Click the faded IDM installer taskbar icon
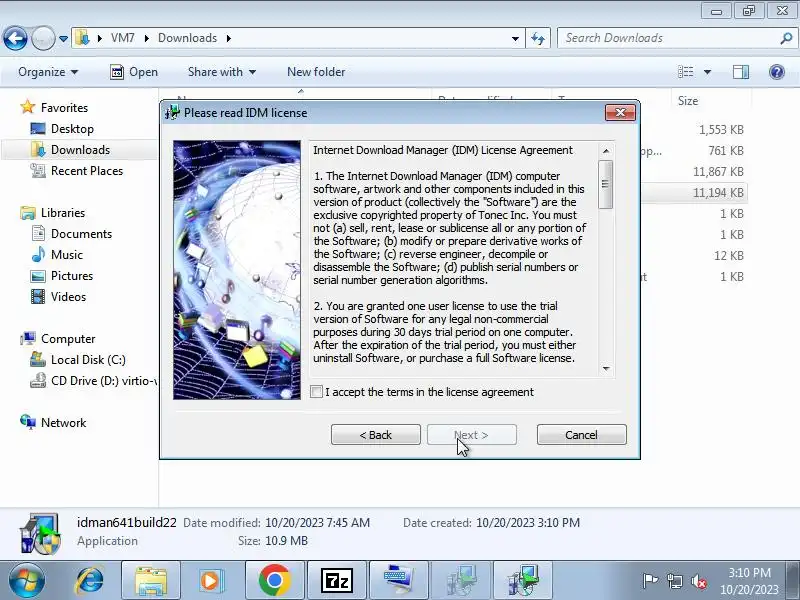Image resolution: width=800 pixels, height=600 pixels. (461, 580)
